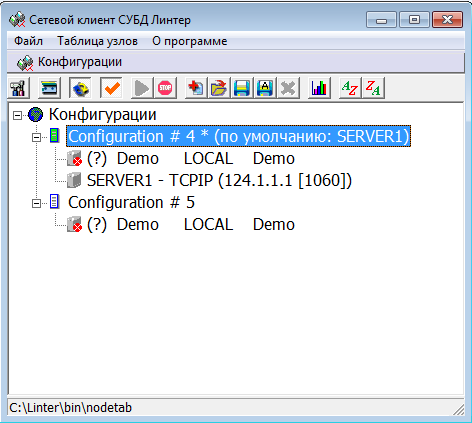This screenshot has width=472, height=423.
Task: Open the Таблица узлов menu
Action: pos(97,41)
